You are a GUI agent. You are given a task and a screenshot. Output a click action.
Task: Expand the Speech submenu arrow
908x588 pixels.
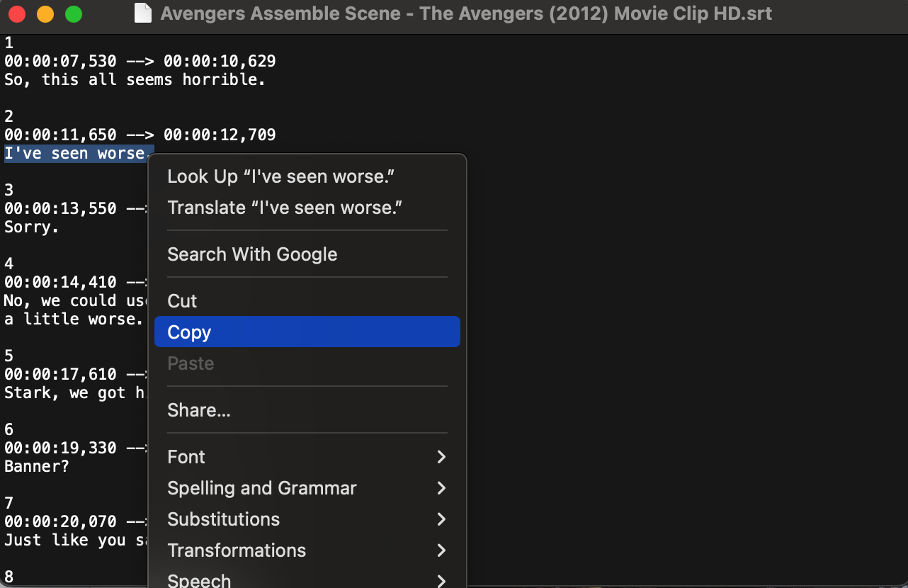(441, 581)
